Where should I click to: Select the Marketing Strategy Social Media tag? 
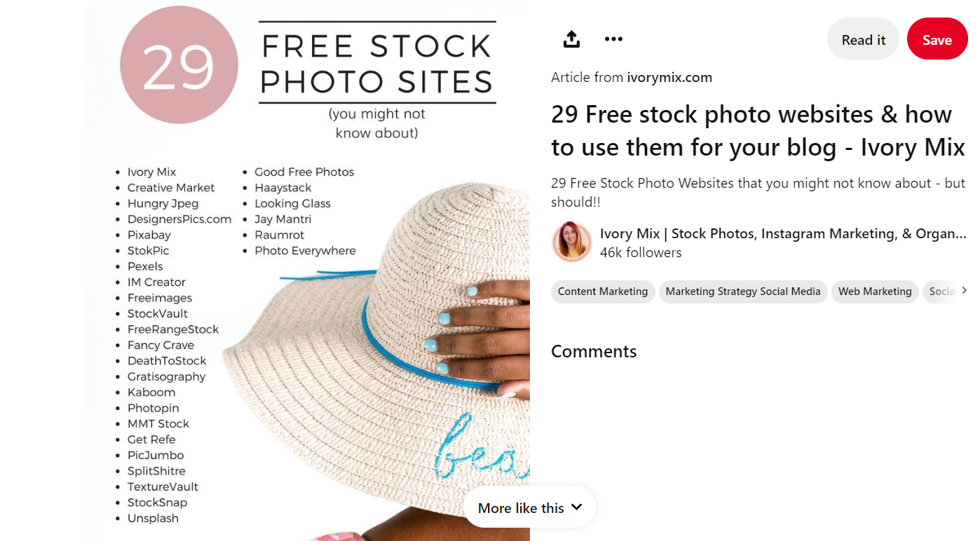coord(743,292)
